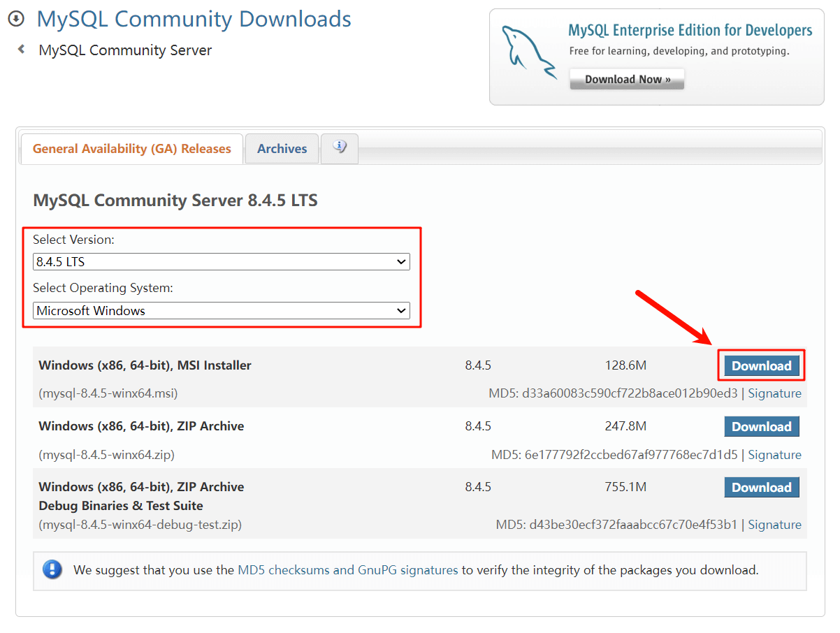Click the file name (mysql-8.4.5-winx64.zip)
This screenshot has width=840, height=633.
click(x=106, y=455)
